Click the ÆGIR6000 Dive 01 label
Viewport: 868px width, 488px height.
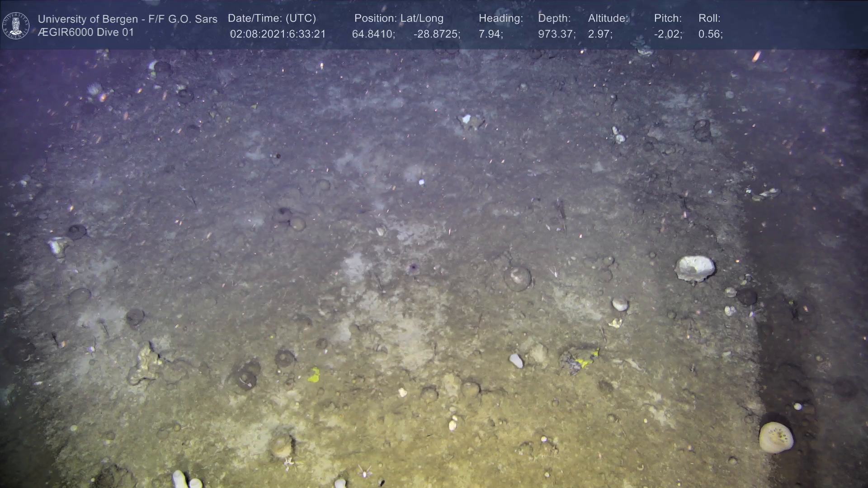86,33
